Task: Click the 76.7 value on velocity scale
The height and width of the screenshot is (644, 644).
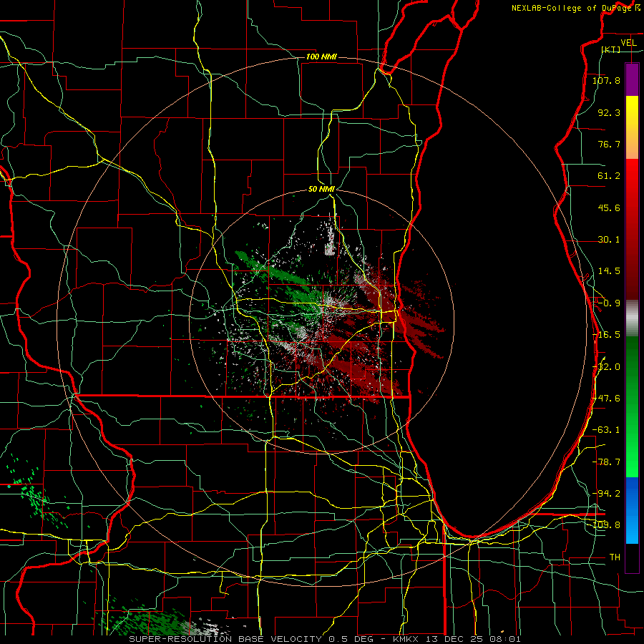Action: click(609, 144)
